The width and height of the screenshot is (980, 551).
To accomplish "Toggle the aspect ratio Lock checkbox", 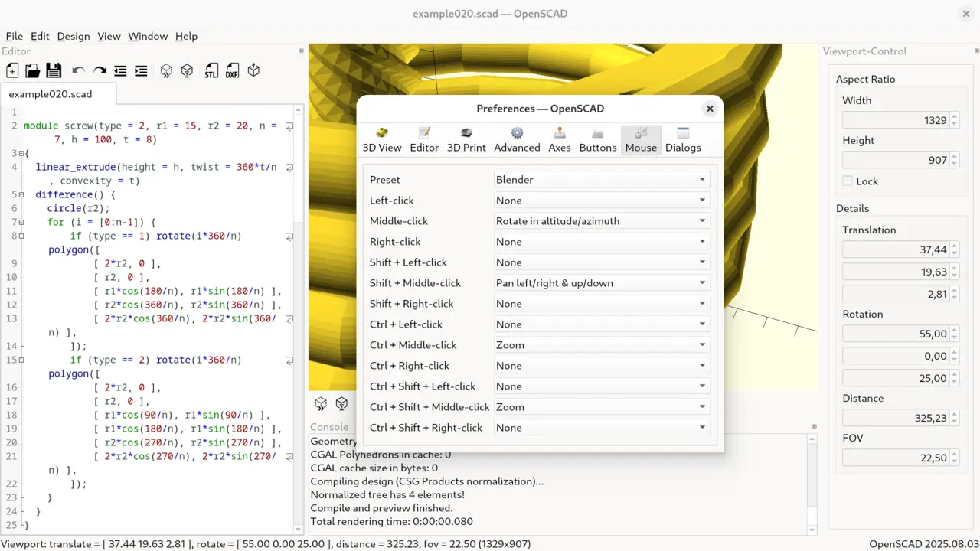I will click(848, 181).
